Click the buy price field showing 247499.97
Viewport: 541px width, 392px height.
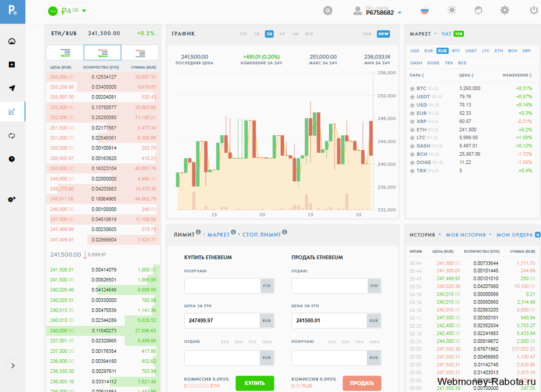coord(222,321)
